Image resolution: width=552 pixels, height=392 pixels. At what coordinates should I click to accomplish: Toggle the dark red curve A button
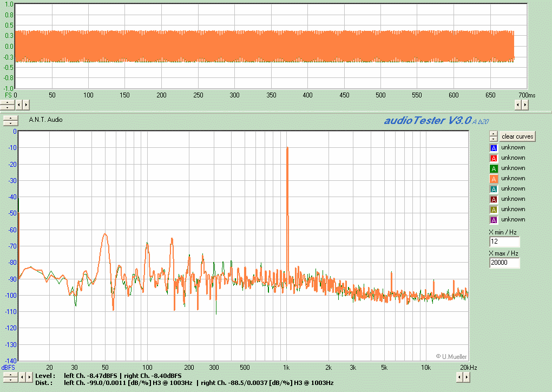click(x=493, y=199)
